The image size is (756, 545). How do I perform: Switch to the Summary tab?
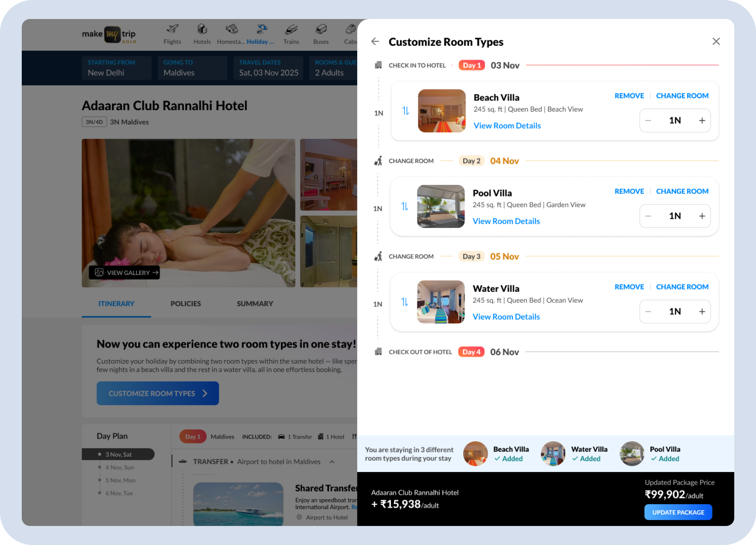coord(255,304)
